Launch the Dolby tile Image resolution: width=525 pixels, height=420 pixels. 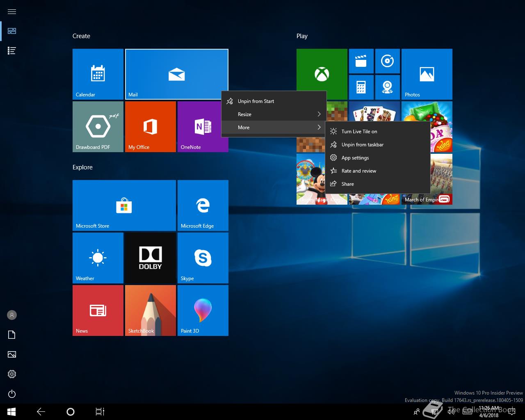(151, 258)
